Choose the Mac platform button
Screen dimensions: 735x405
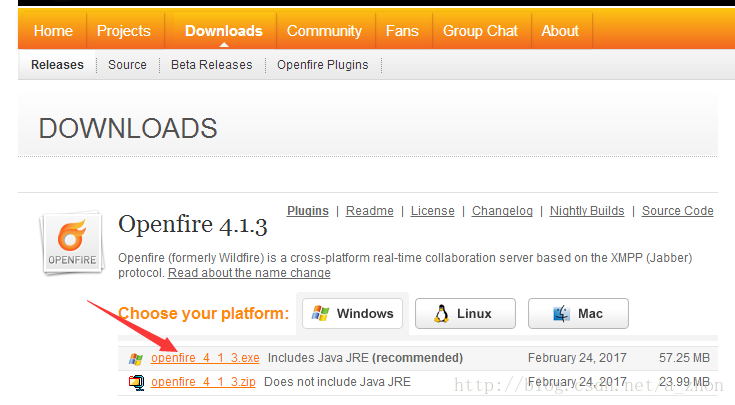tap(578, 313)
